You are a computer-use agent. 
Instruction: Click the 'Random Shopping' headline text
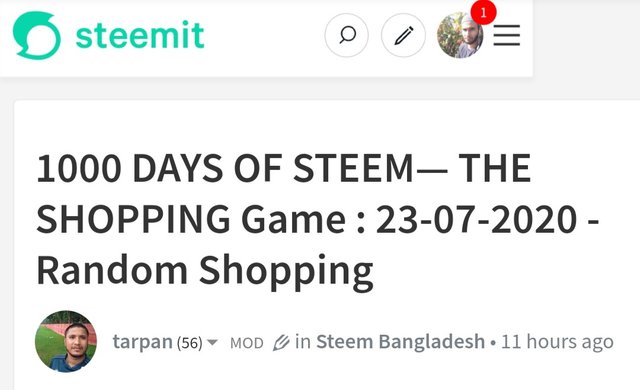pyautogui.click(x=205, y=271)
